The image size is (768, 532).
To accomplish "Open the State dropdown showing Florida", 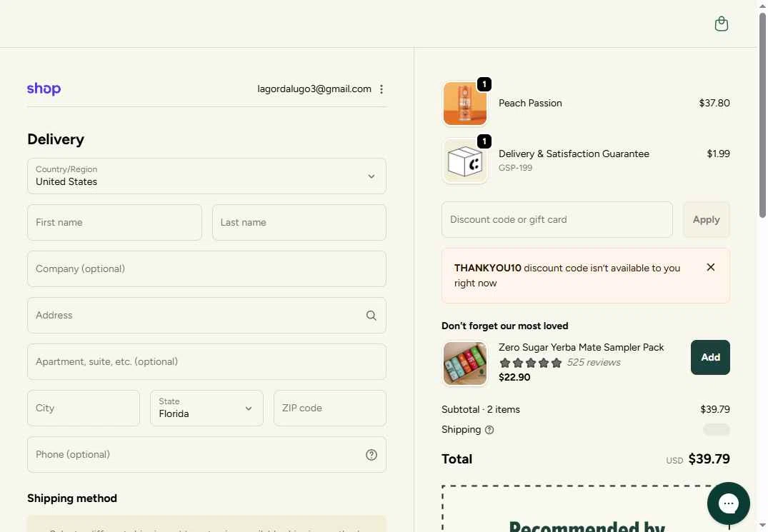I will pos(206,408).
